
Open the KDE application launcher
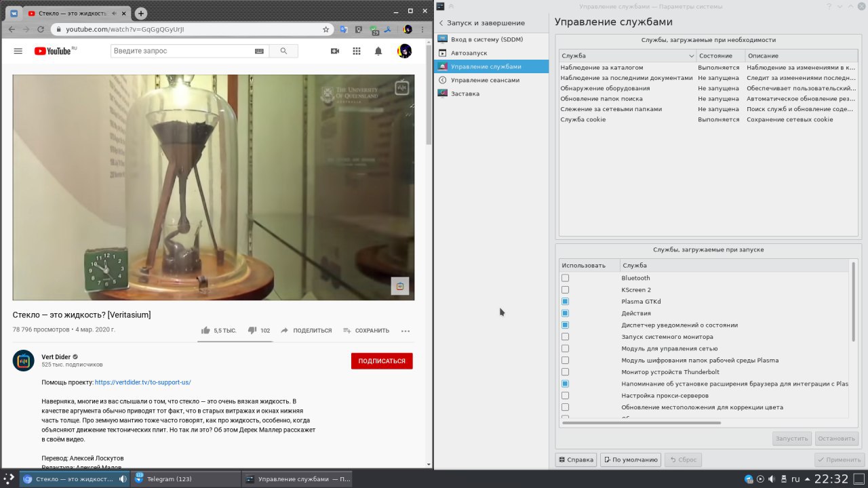[x=9, y=479]
